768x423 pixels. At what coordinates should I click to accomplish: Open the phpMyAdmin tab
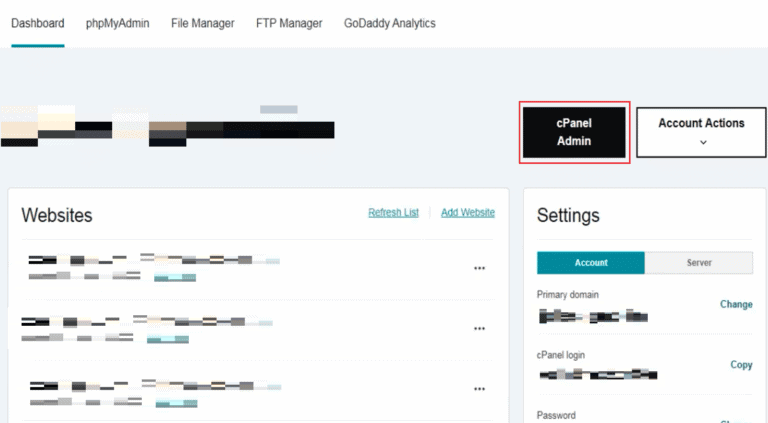click(118, 24)
